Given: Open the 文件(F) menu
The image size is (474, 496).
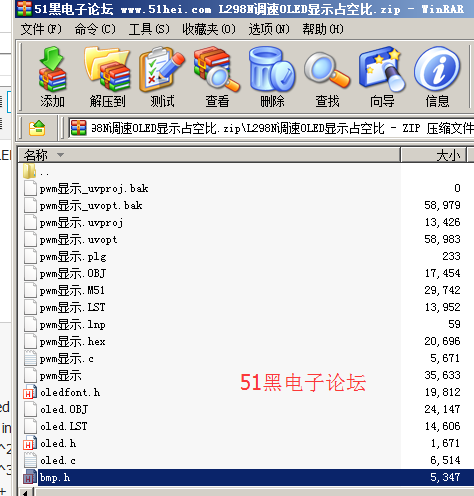Looking at the screenshot, I should (x=41, y=29).
